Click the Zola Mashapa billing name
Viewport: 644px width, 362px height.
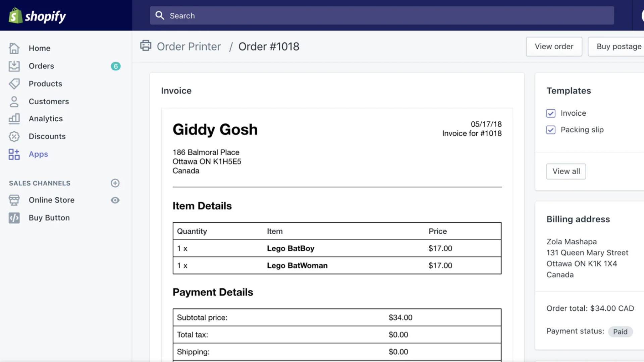pyautogui.click(x=572, y=242)
